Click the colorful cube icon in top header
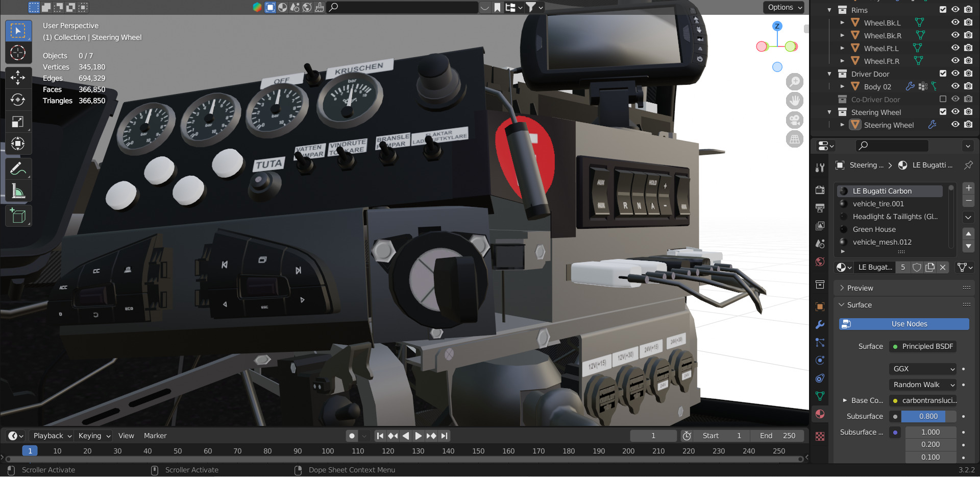The height and width of the screenshot is (477, 980). pos(257,7)
